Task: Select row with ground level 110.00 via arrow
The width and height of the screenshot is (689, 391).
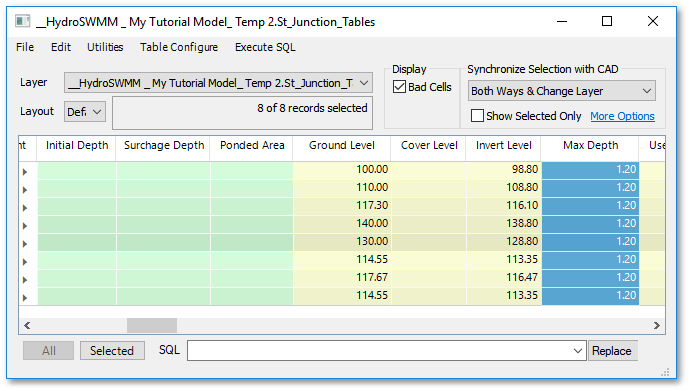Action: tap(25, 190)
